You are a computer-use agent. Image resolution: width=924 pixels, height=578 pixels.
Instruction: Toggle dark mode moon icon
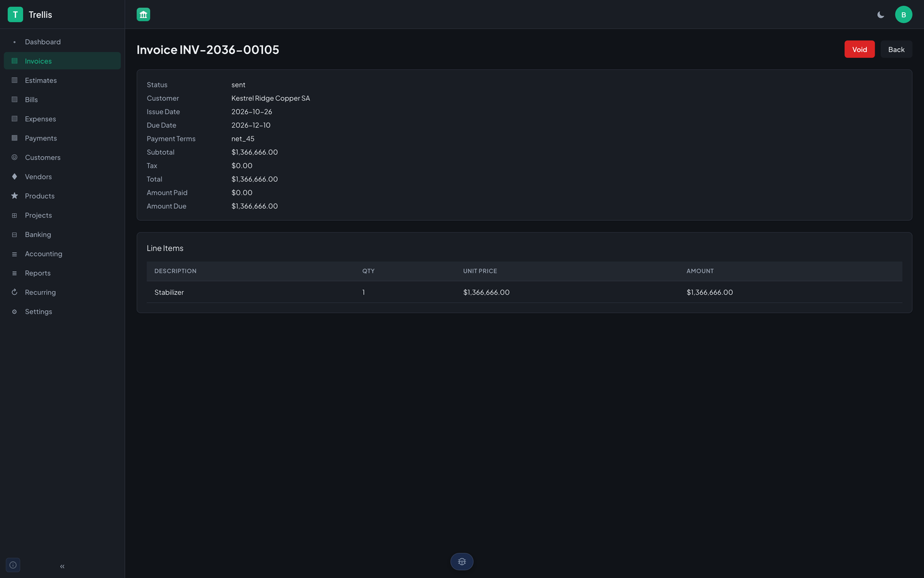click(880, 15)
